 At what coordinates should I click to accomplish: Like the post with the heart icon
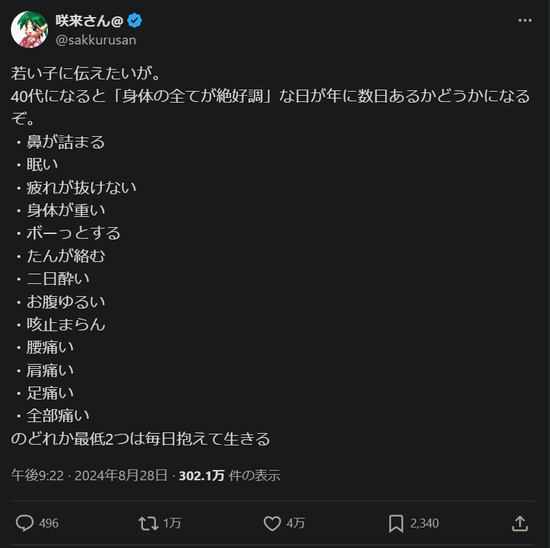pyautogui.click(x=272, y=523)
